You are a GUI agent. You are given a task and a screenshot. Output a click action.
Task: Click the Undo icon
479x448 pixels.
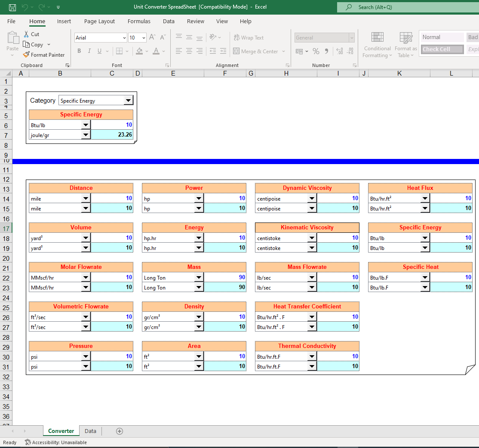(x=25, y=7)
